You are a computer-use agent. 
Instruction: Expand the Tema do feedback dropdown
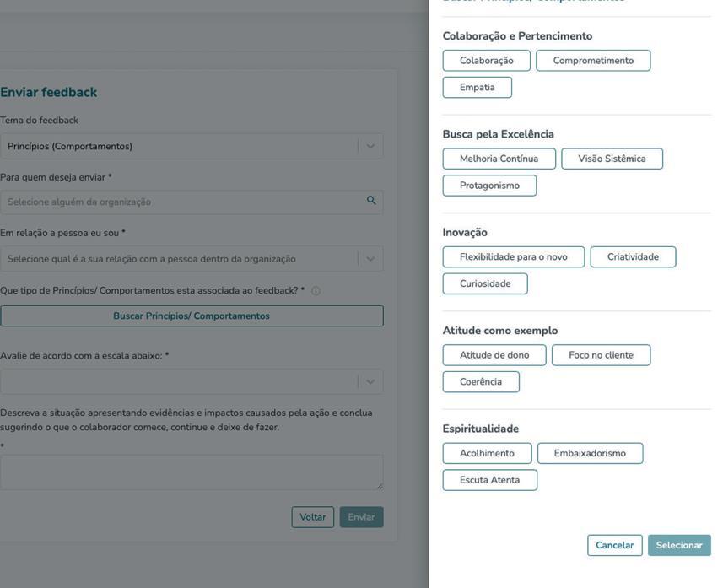point(370,146)
